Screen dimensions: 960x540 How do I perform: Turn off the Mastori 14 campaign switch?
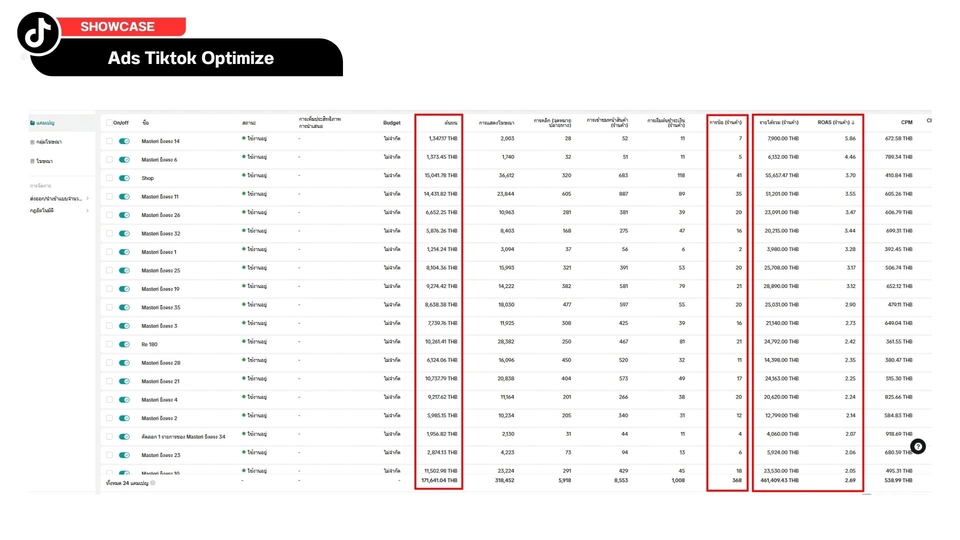(x=124, y=141)
